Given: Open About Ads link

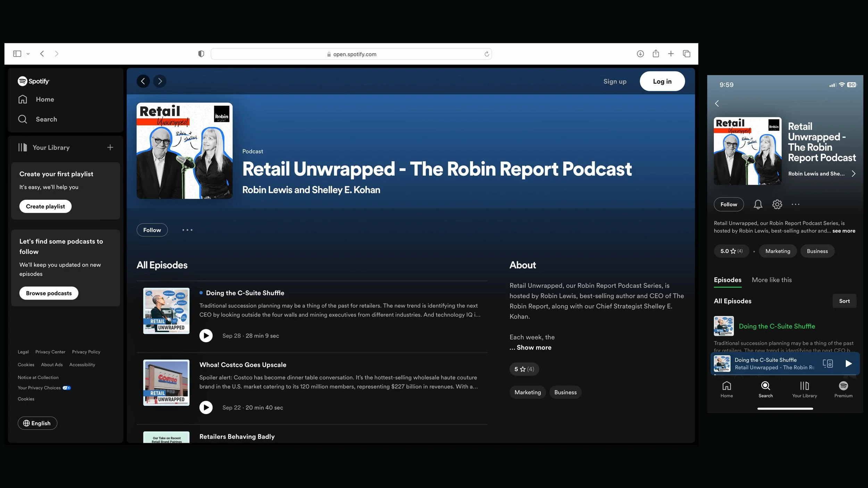Looking at the screenshot, I should click(x=52, y=365).
